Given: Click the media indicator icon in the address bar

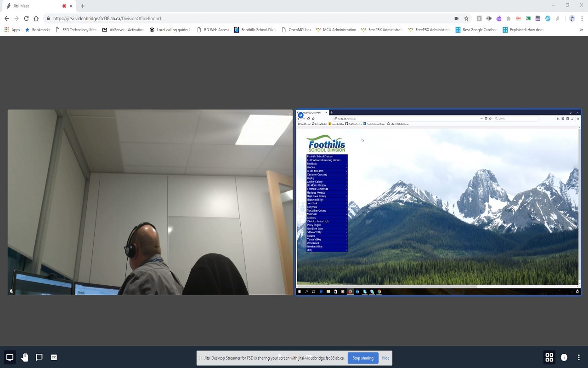Looking at the screenshot, I should [x=456, y=18].
